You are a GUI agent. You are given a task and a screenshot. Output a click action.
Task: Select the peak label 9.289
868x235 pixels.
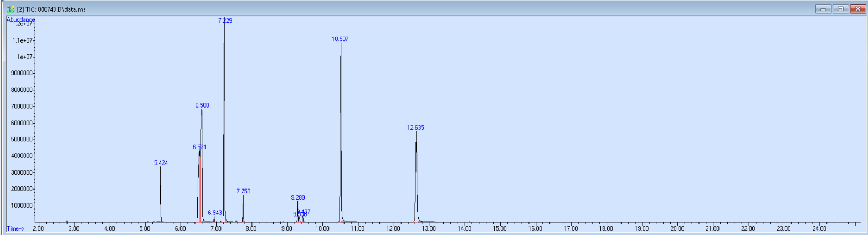tap(297, 197)
